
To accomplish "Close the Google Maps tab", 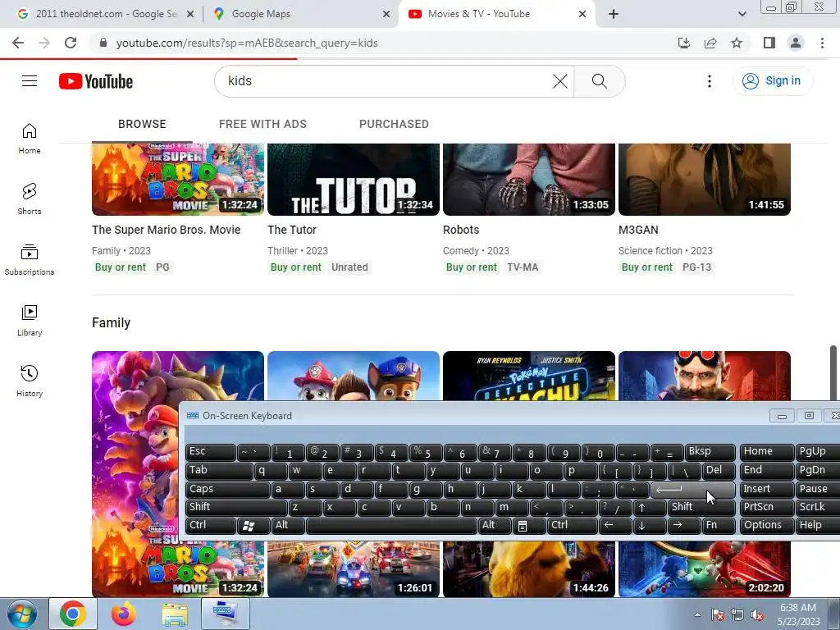I will coord(386,14).
